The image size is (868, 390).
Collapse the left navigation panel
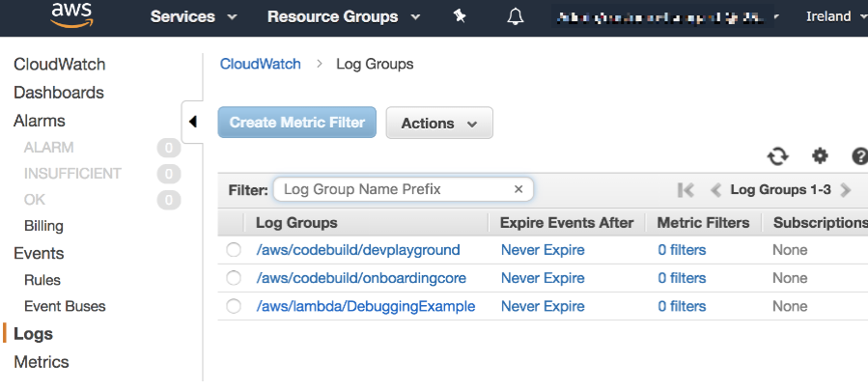[x=192, y=122]
